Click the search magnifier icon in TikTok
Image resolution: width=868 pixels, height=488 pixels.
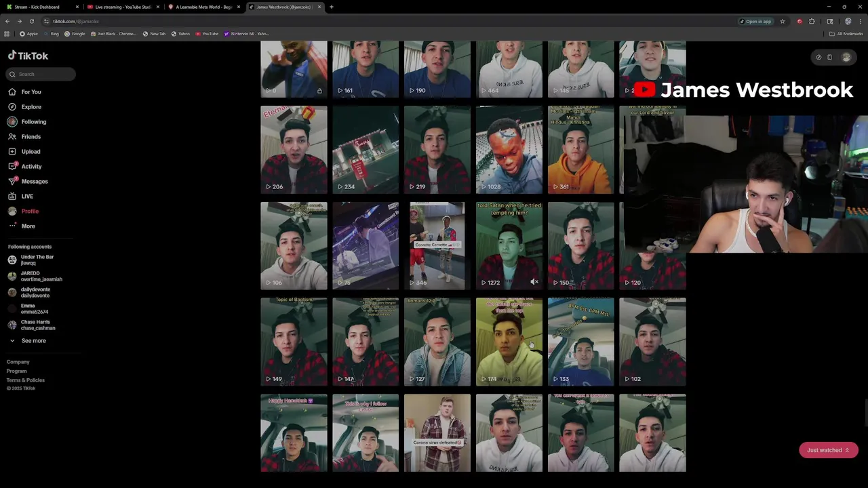[x=12, y=74]
